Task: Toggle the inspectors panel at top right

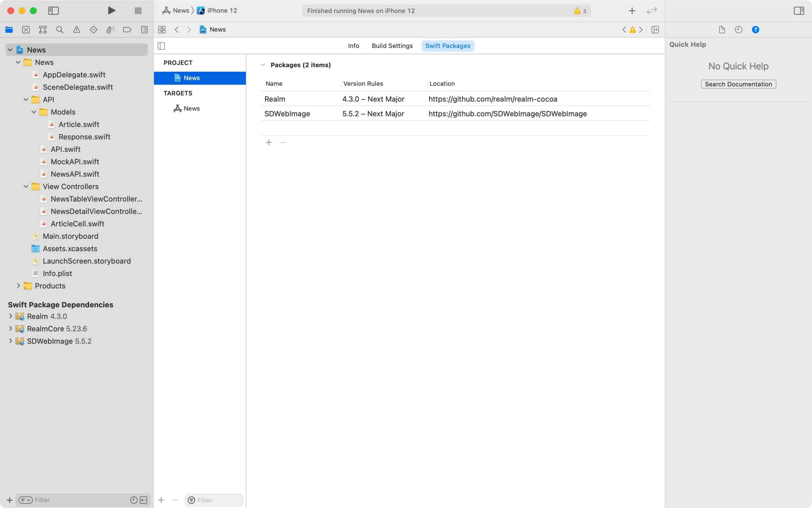Action: pos(799,11)
